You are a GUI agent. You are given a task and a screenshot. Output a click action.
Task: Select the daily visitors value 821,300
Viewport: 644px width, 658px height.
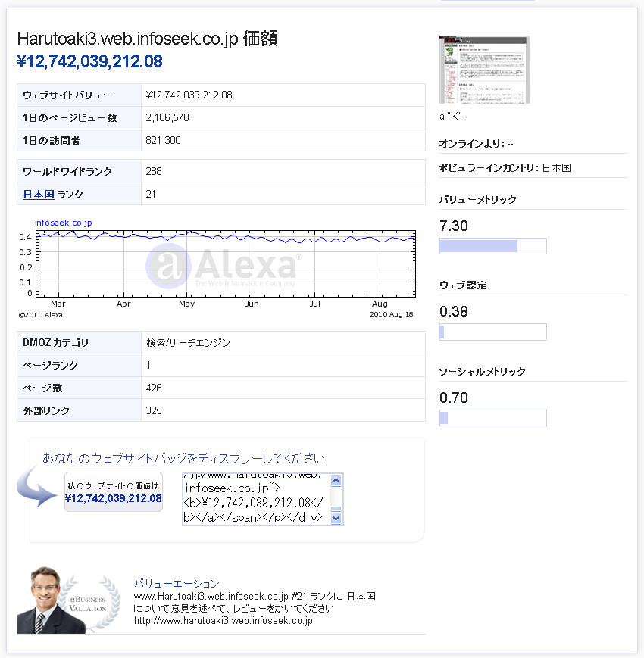coord(164,141)
